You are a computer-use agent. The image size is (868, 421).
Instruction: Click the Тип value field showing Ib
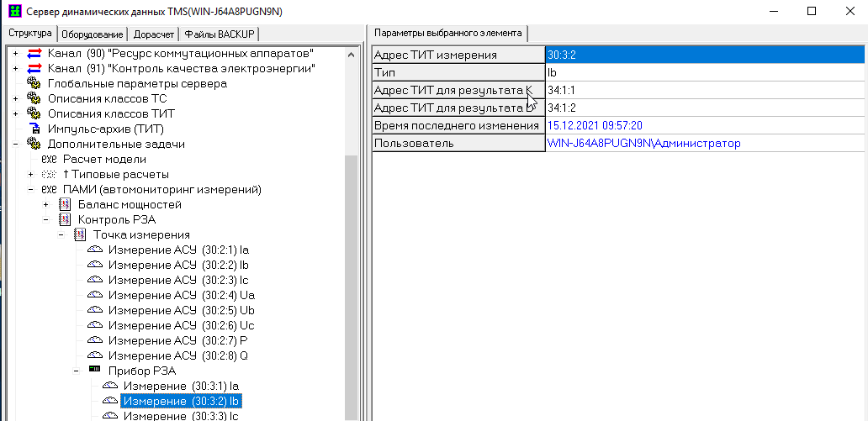[705, 73]
